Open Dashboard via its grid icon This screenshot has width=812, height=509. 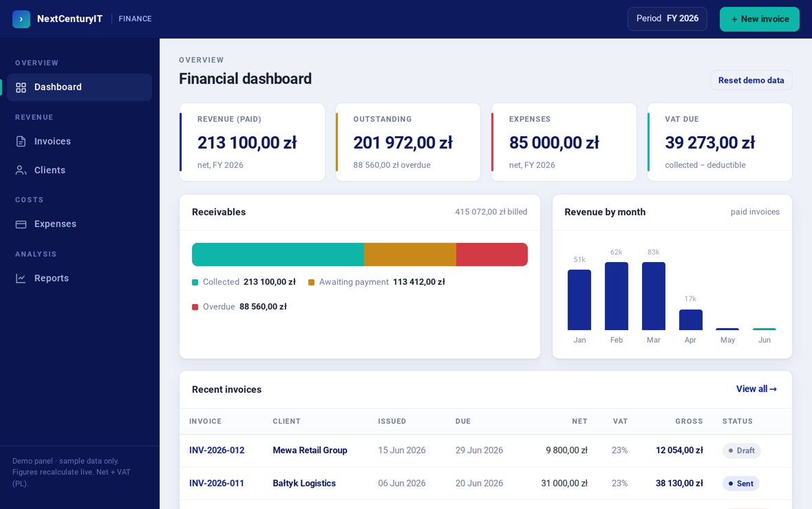pos(21,87)
